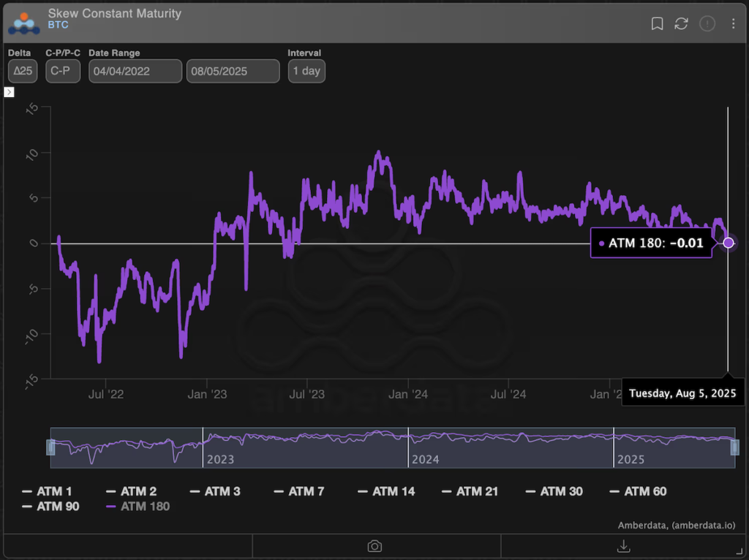
Task: Click the bookmark icon in header
Action: click(657, 23)
